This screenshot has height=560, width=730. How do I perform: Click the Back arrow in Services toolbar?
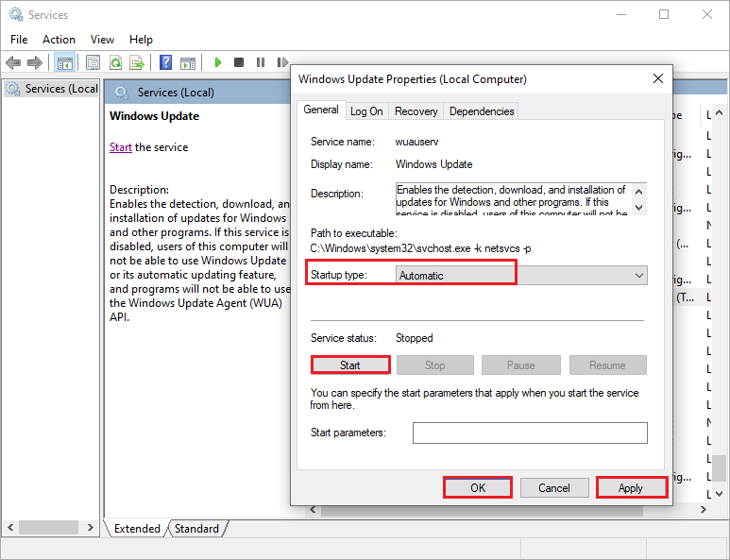pos(13,62)
